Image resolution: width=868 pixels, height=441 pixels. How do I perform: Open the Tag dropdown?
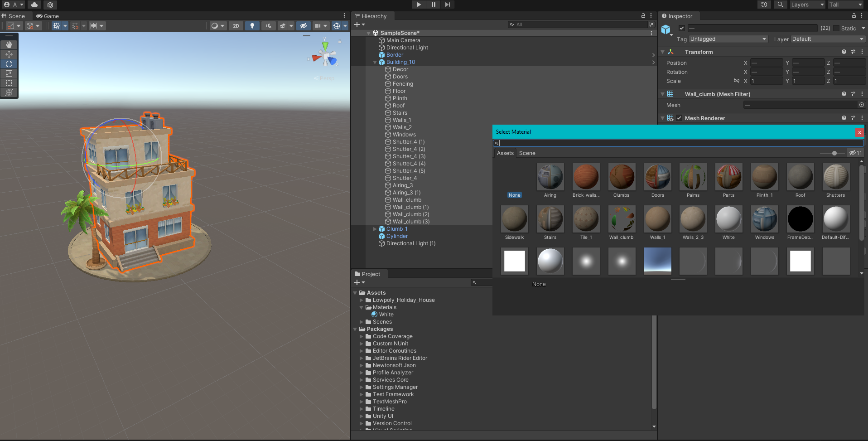point(728,39)
